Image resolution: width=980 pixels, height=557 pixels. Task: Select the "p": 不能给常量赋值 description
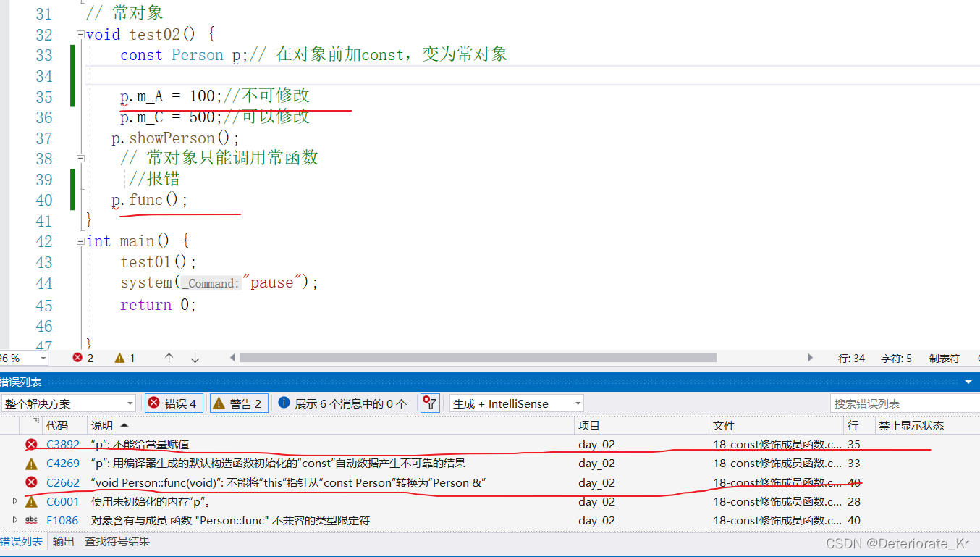tap(140, 445)
